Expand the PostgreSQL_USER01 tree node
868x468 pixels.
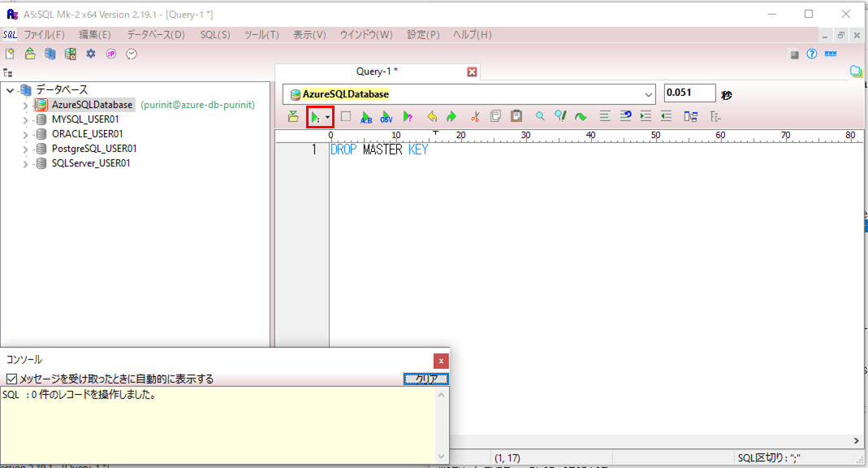pyautogui.click(x=25, y=149)
